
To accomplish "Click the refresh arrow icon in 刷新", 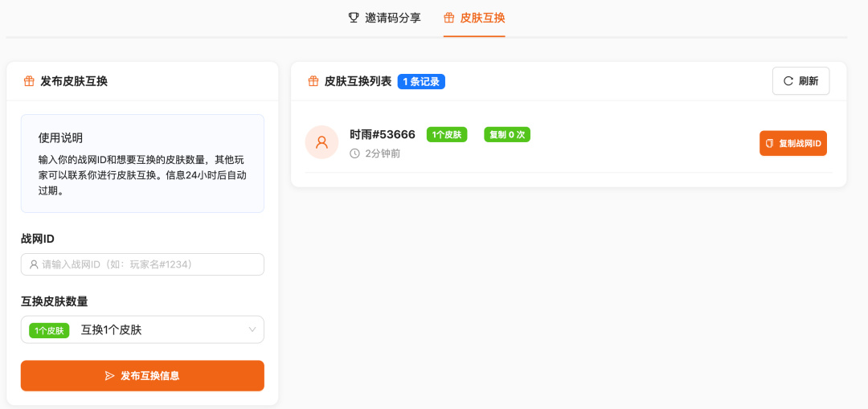I will (788, 81).
